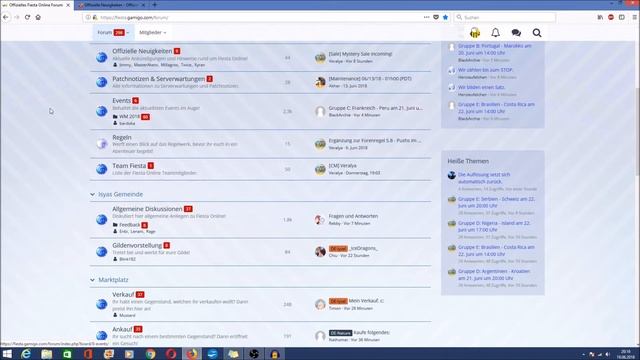The image size is (640, 360).
Task: Open latest thread 'Fragen und Antworten'
Action: click(x=353, y=216)
